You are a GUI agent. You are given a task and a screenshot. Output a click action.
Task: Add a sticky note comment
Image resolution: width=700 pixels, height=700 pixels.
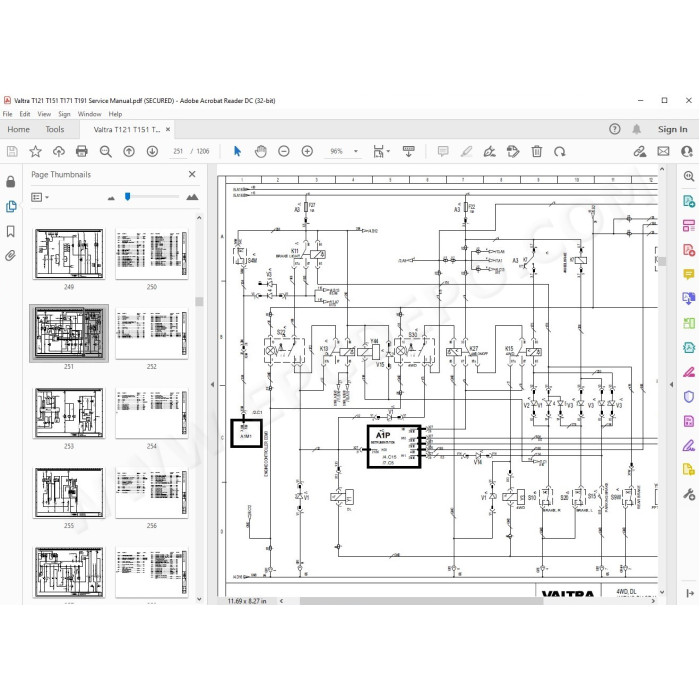click(443, 151)
